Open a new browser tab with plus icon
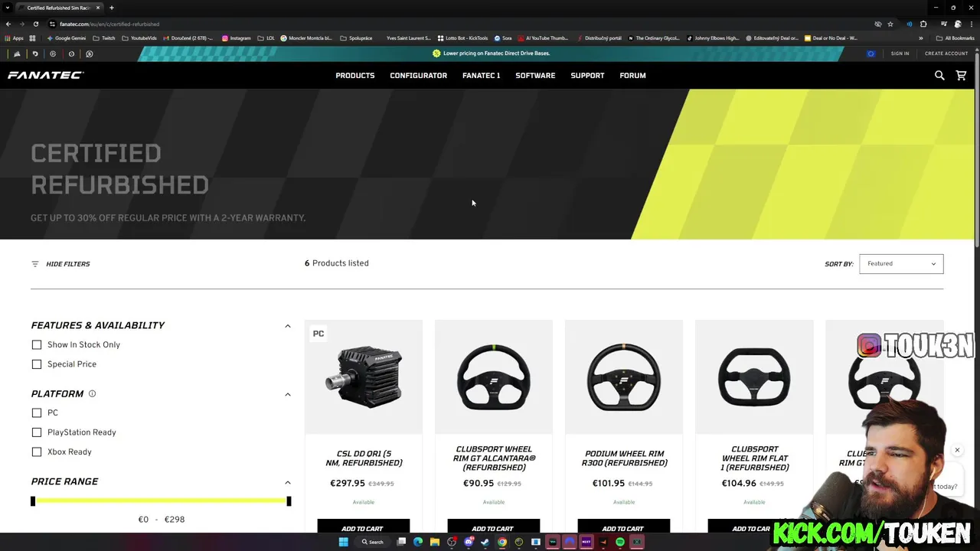This screenshot has width=980, height=551. coord(112,8)
